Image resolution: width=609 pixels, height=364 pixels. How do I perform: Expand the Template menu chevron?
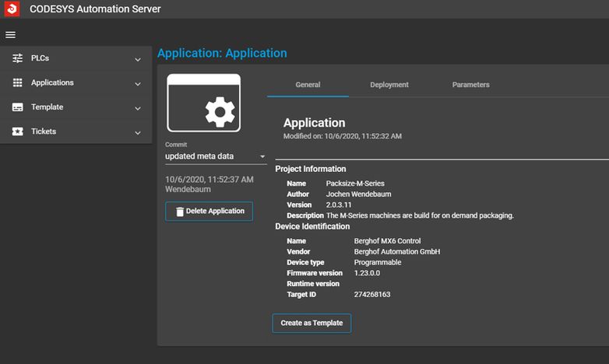[x=138, y=108]
